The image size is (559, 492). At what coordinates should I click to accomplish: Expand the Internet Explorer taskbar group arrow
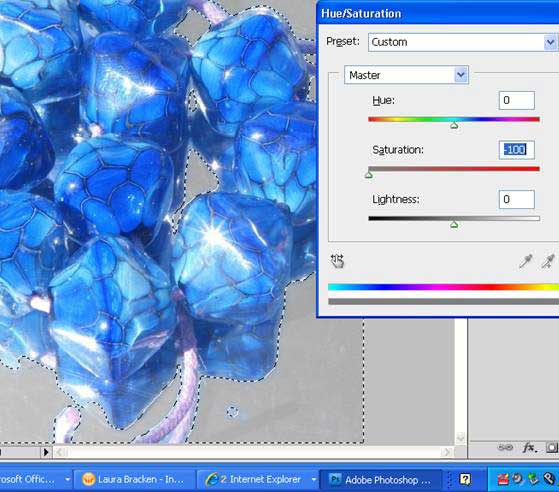[313, 480]
